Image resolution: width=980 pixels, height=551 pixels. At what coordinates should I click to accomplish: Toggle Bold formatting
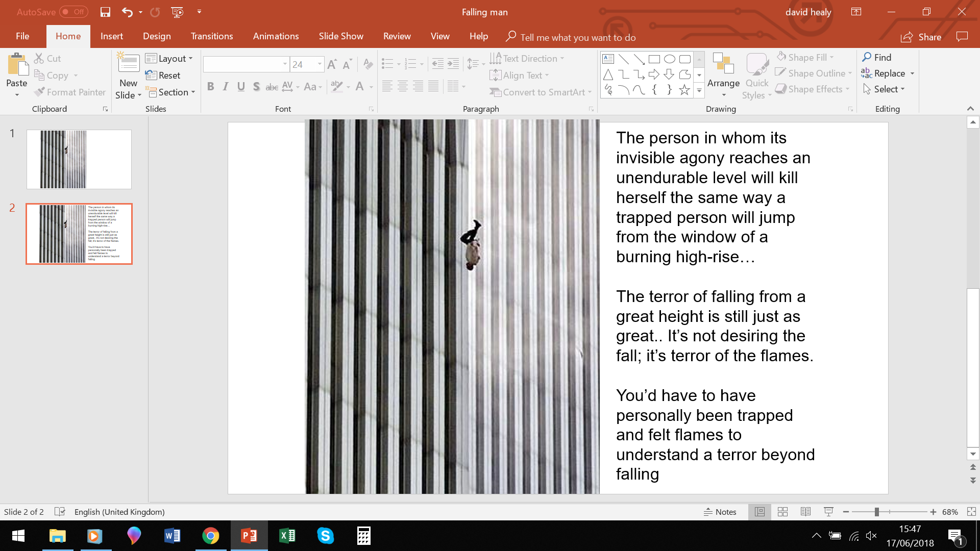210,87
